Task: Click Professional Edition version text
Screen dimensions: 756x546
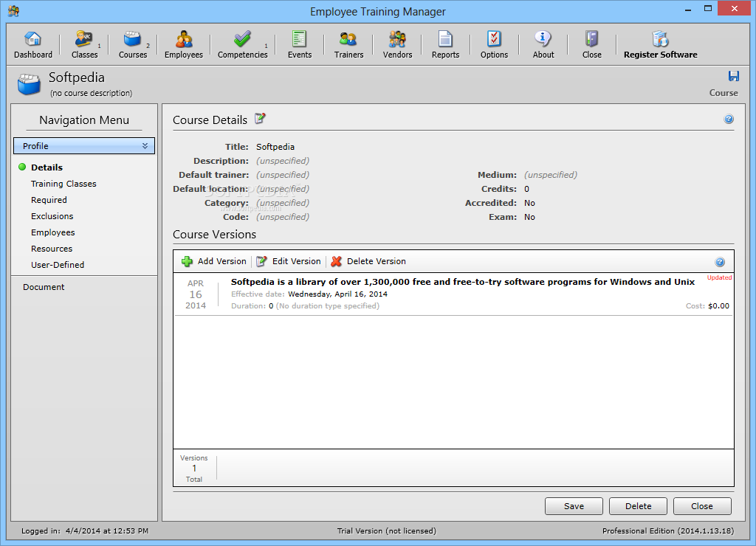Action: point(668,531)
